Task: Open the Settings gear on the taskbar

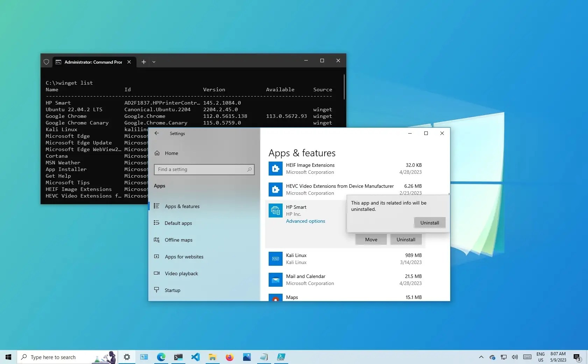Action: click(127, 357)
